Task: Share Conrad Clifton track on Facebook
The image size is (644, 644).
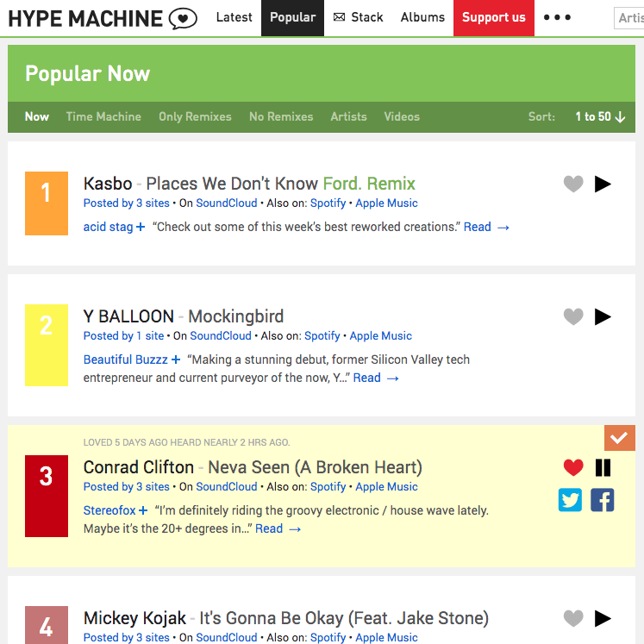Action: tap(602, 500)
